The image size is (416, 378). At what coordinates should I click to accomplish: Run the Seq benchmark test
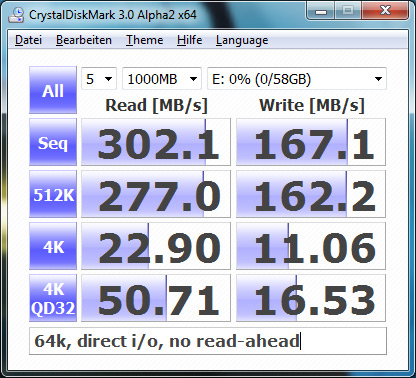tap(53, 142)
